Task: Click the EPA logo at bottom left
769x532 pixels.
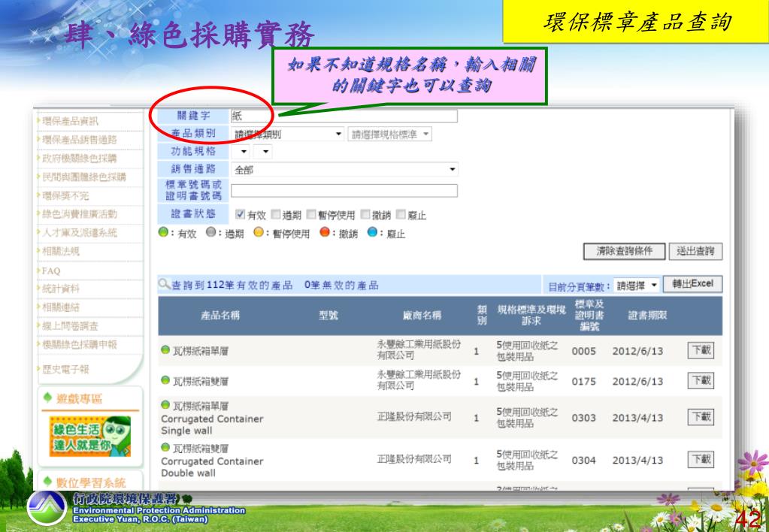Action: click(x=47, y=508)
